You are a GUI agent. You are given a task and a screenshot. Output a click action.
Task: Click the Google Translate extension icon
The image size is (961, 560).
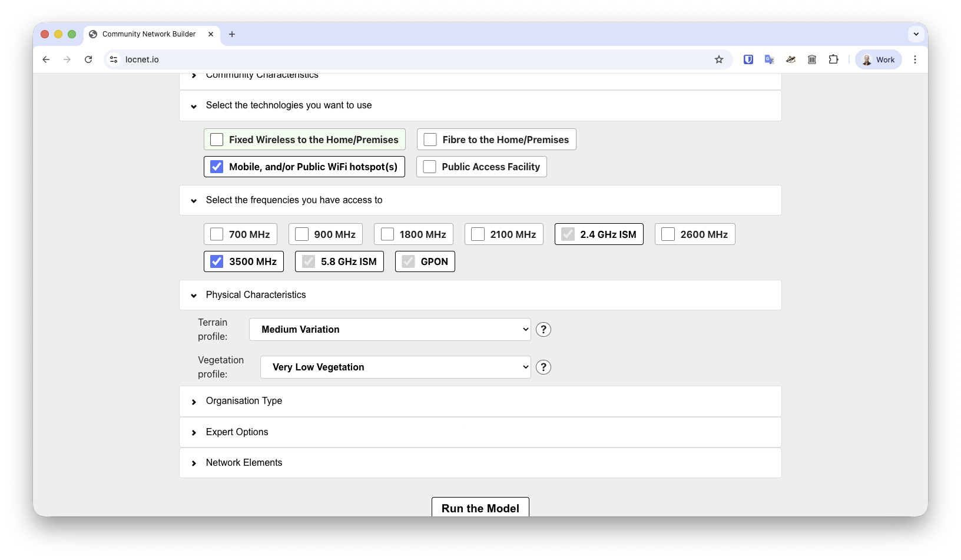click(770, 59)
